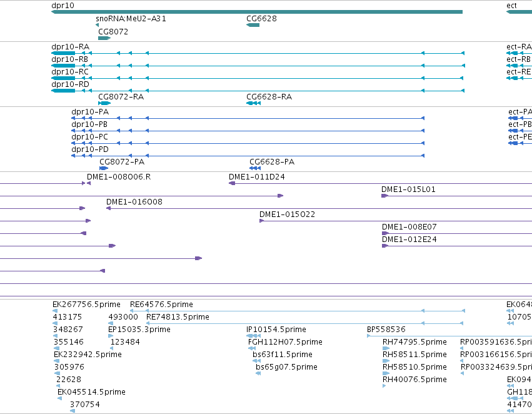532x414 pixels.
Task: Click the CG6628-PA label
Action: coord(272,162)
